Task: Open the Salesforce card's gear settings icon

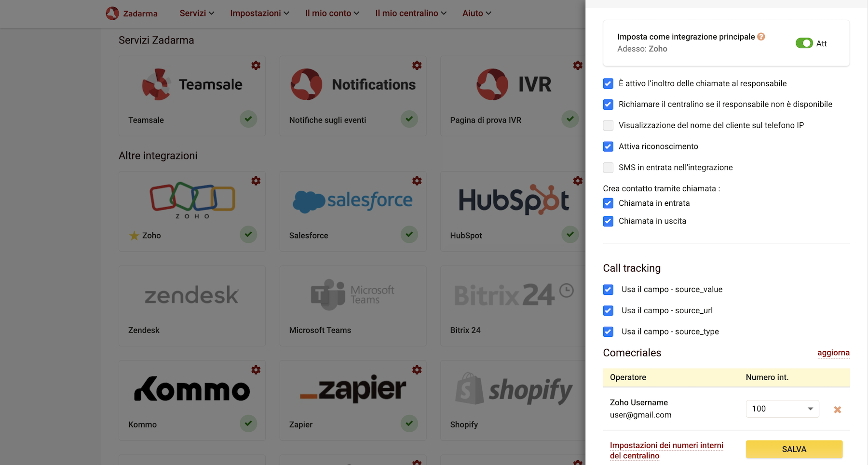Action: coord(417,181)
